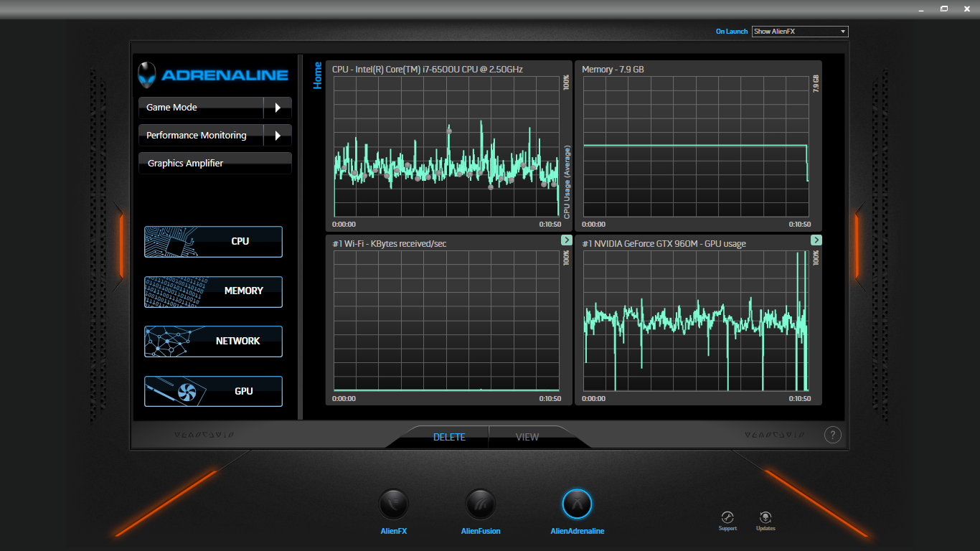Open the On Launch dropdown
The height and width of the screenshot is (551, 980).
[800, 32]
